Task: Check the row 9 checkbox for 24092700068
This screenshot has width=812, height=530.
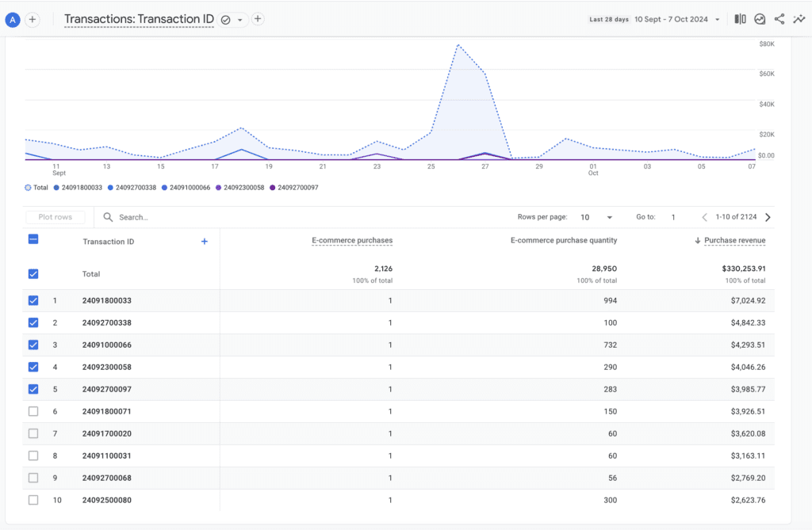Action: (33, 478)
